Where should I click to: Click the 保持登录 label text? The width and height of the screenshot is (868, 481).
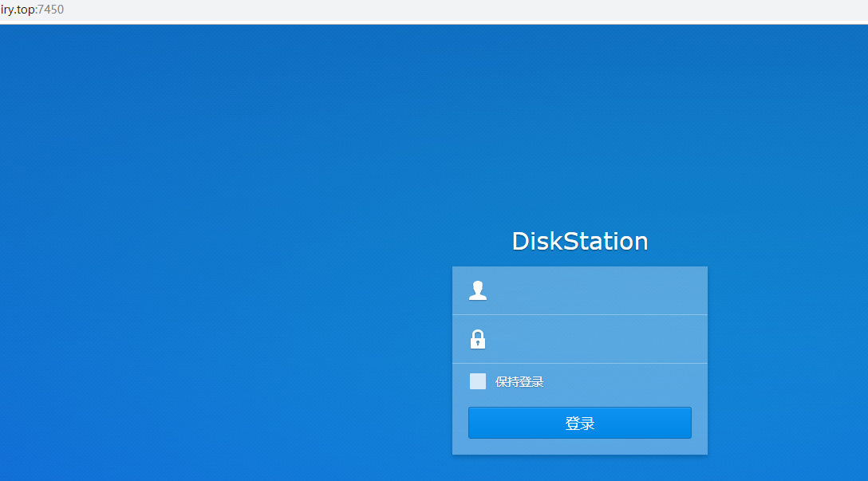[x=519, y=382]
